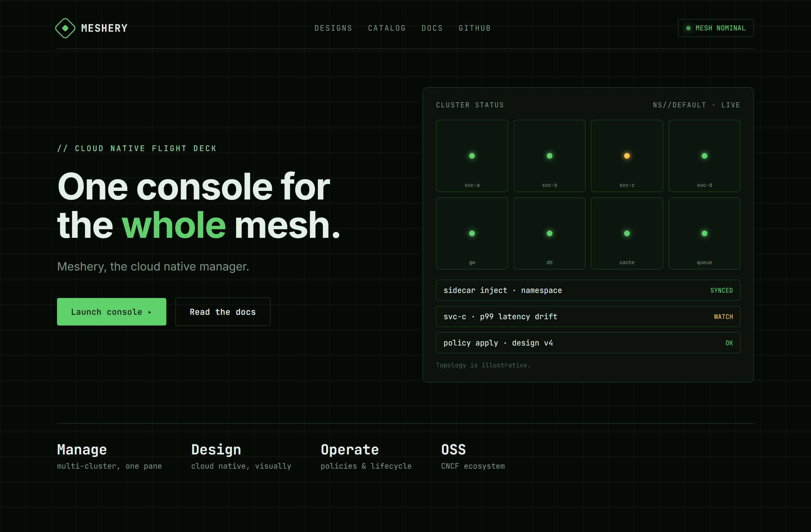The width and height of the screenshot is (811, 532).
Task: Select the cache service tile
Action: [x=627, y=233]
